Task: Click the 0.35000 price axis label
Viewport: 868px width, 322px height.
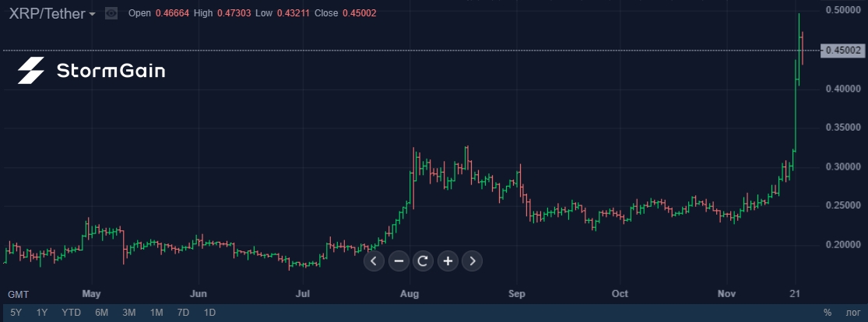Action: (x=843, y=128)
